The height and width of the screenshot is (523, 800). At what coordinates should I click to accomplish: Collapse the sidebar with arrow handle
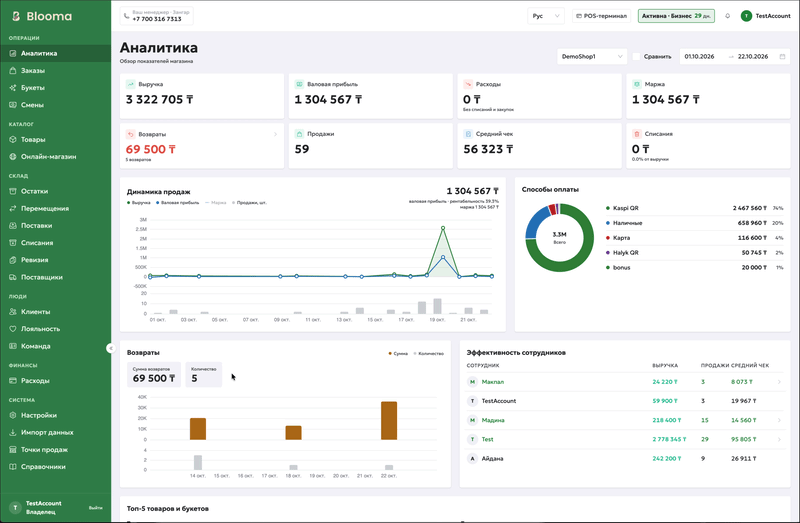click(x=111, y=348)
